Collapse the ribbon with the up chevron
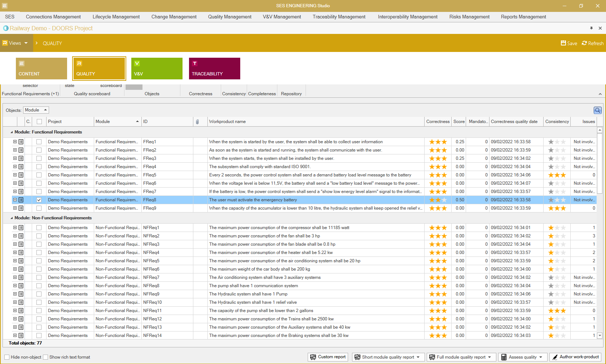606x364 pixels. point(600,94)
